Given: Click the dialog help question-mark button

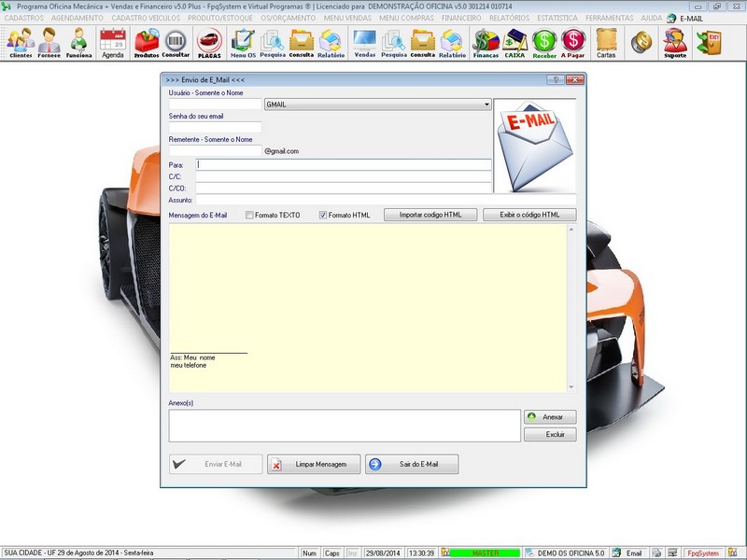Looking at the screenshot, I should [556, 80].
